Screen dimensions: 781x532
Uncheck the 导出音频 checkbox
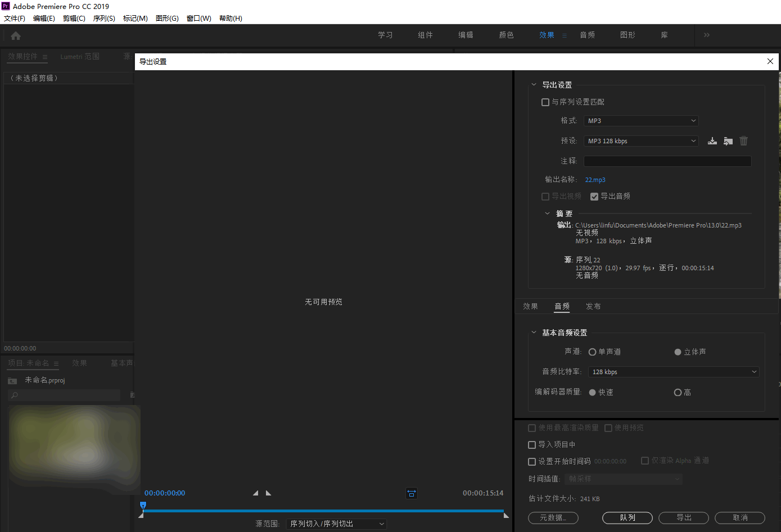(594, 197)
